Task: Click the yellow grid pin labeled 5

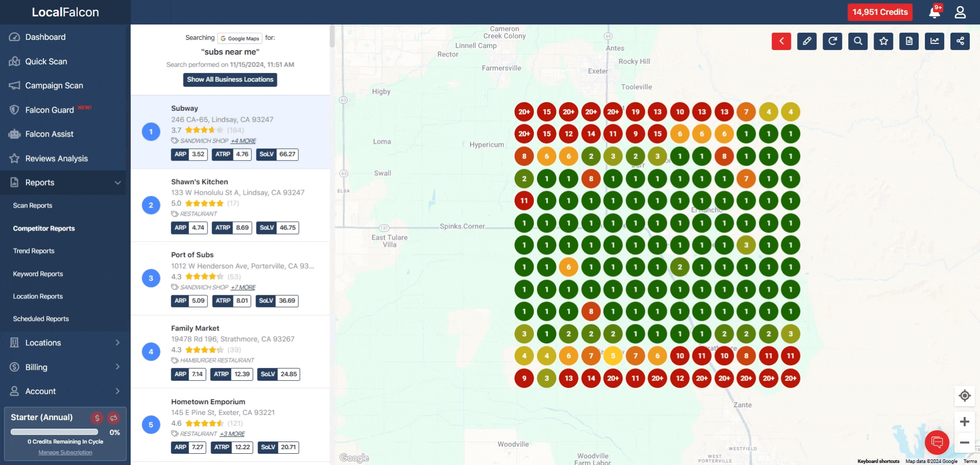Action: (x=613, y=356)
